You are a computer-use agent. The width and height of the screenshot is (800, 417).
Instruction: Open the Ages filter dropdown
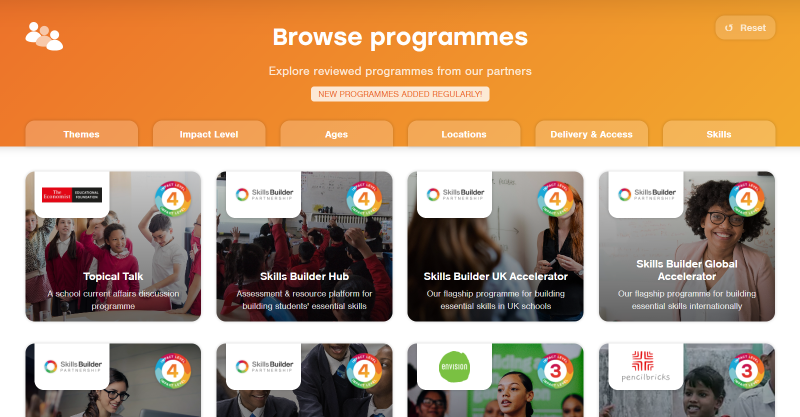tap(337, 134)
